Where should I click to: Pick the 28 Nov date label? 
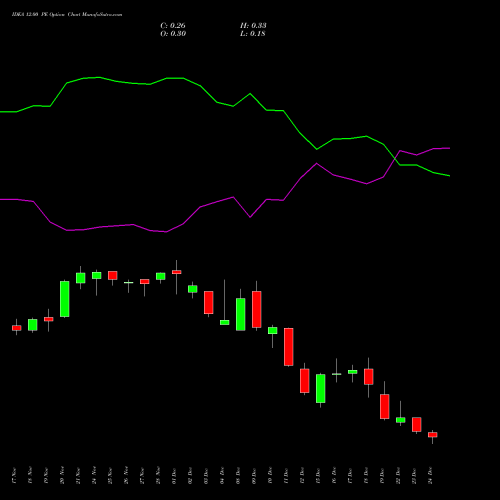tap(158, 476)
